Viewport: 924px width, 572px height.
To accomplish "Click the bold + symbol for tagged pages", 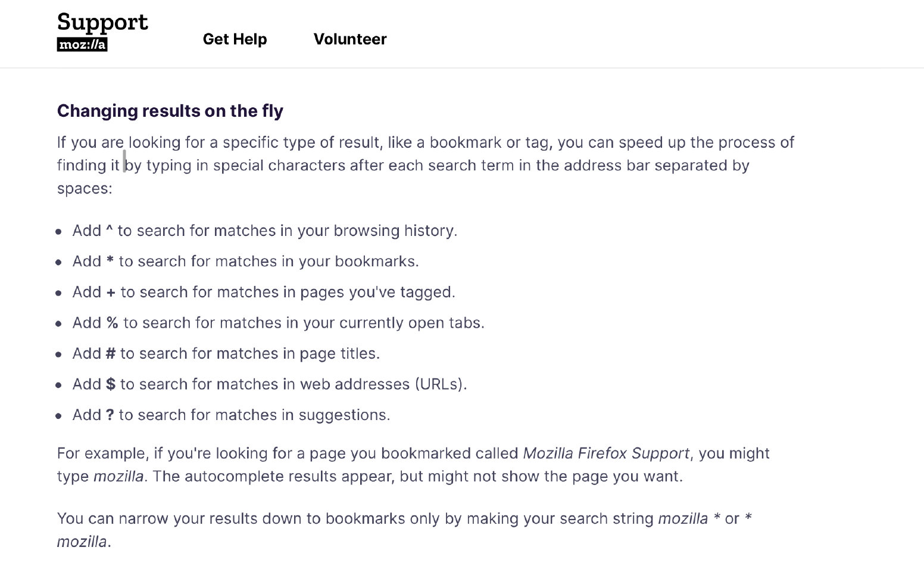I will (x=111, y=292).
